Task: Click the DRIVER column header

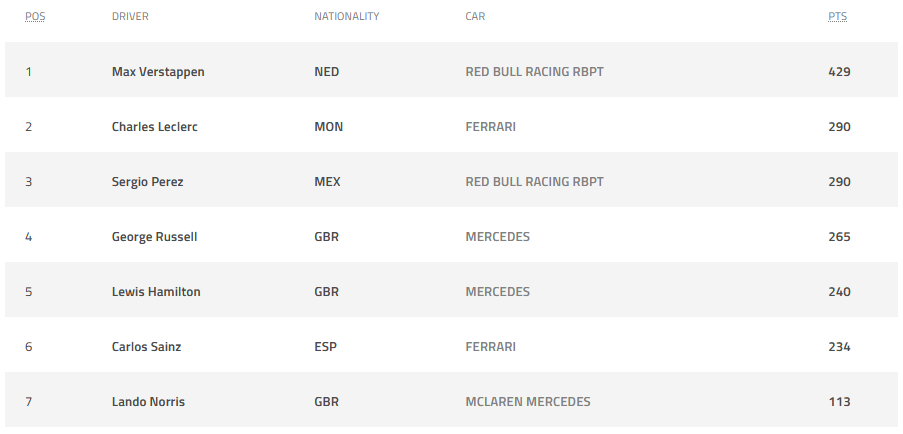Action: pyautogui.click(x=130, y=17)
